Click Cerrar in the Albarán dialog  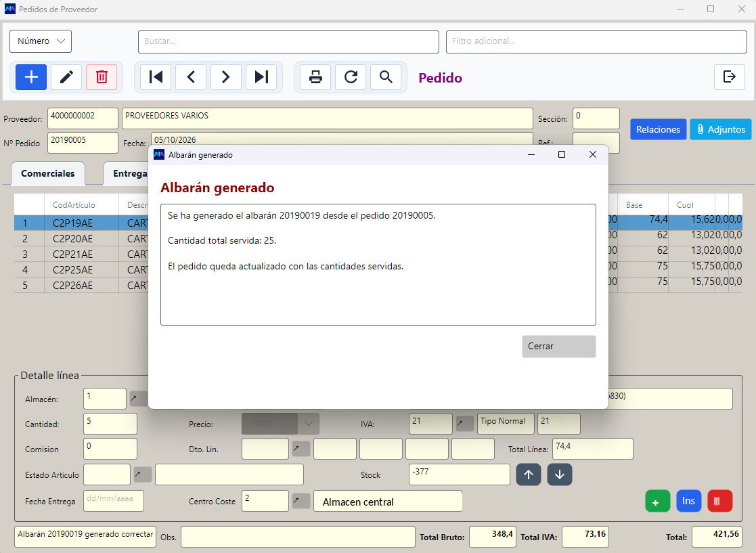559,346
